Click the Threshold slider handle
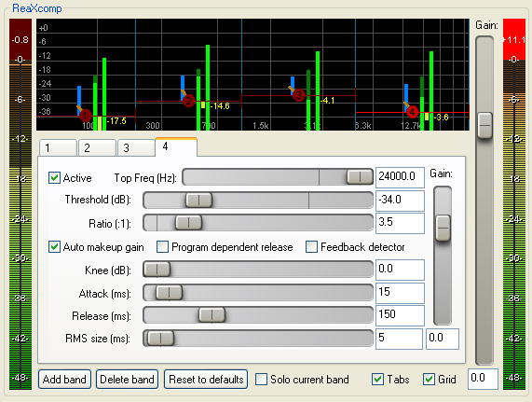Screen dimensions: 532x402 [x=198, y=200]
